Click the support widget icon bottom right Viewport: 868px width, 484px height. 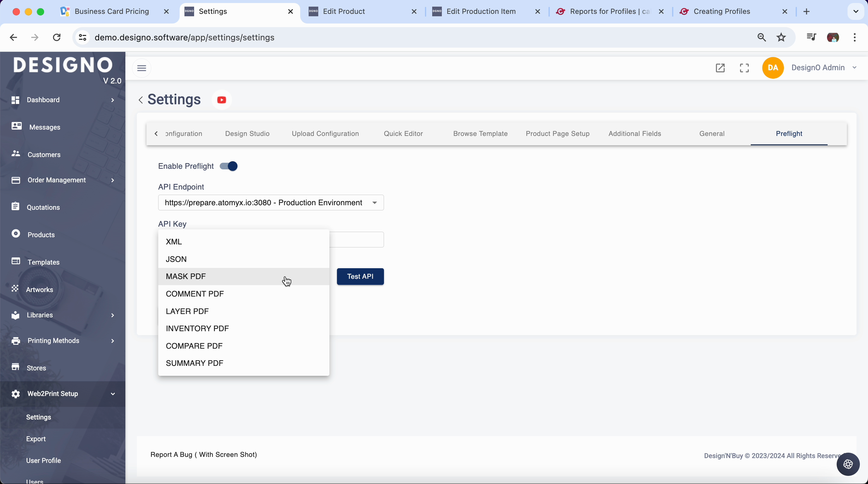point(848,464)
